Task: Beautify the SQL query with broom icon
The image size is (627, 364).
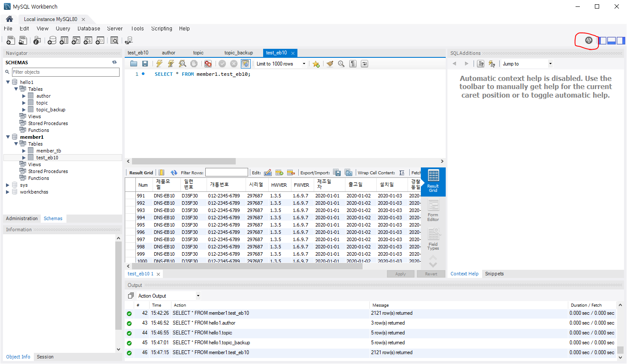Action: [x=330, y=64]
